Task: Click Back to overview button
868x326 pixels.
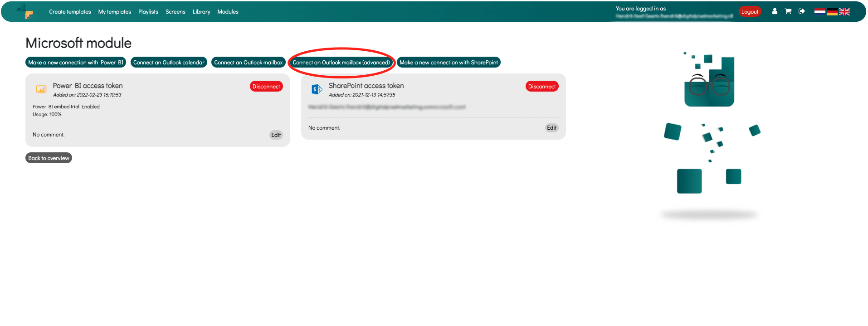Action: (x=49, y=158)
